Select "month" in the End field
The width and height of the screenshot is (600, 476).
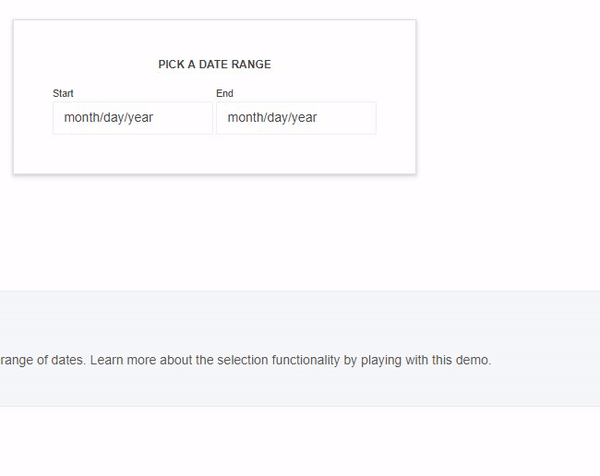click(245, 118)
